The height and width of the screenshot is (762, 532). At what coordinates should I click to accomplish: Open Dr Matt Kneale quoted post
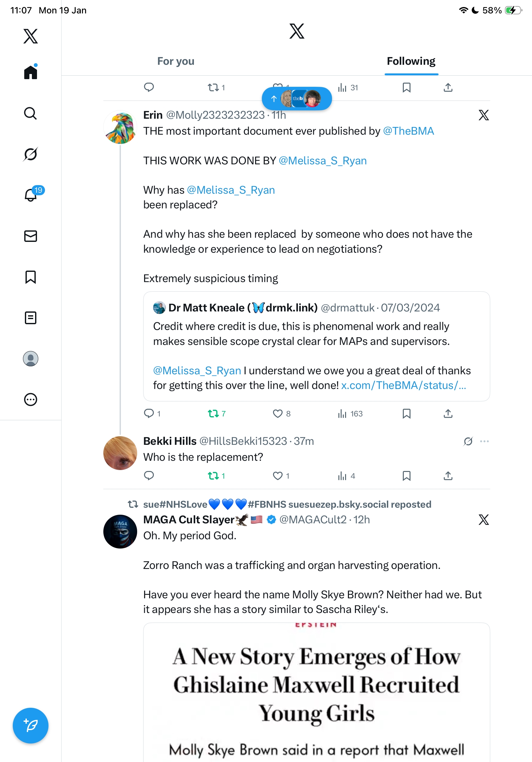316,346
